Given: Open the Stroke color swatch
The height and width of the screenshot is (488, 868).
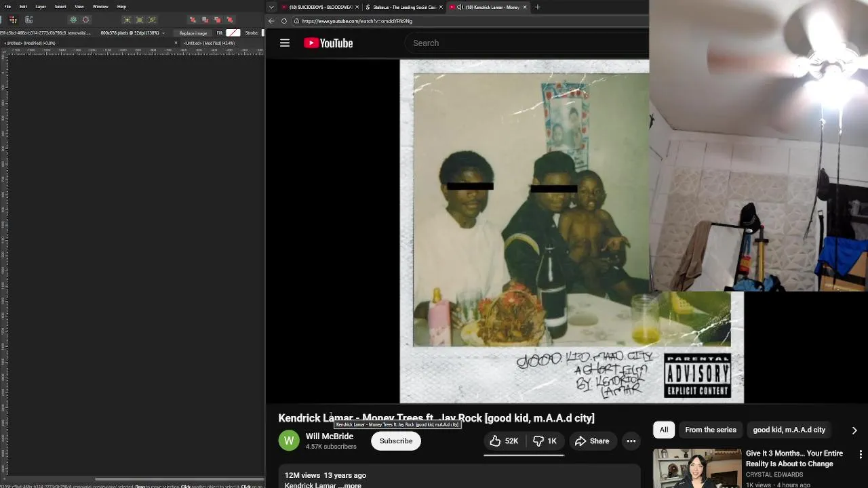Looking at the screenshot, I should point(262,33).
